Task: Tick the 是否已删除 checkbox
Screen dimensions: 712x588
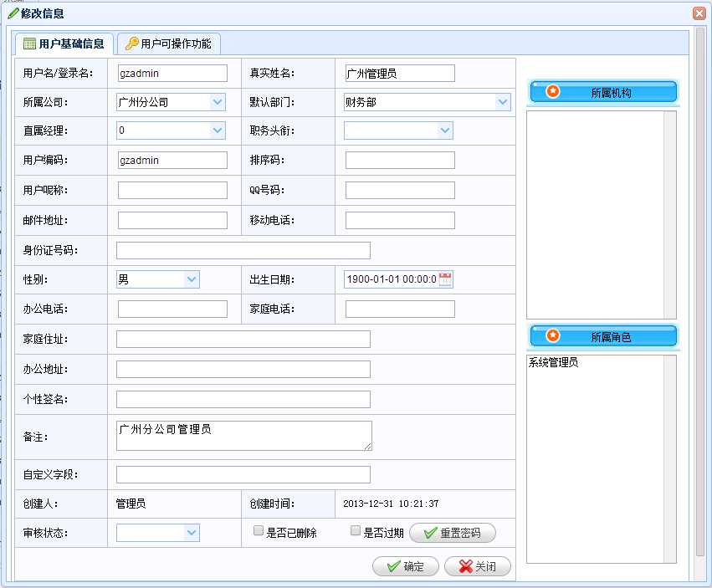Action: coord(259,530)
